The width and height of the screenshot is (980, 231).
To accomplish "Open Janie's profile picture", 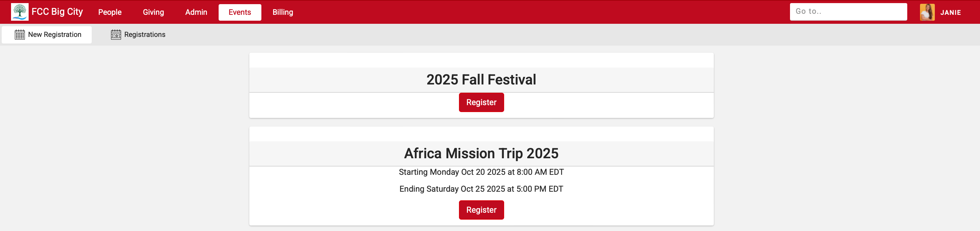I will [927, 12].
